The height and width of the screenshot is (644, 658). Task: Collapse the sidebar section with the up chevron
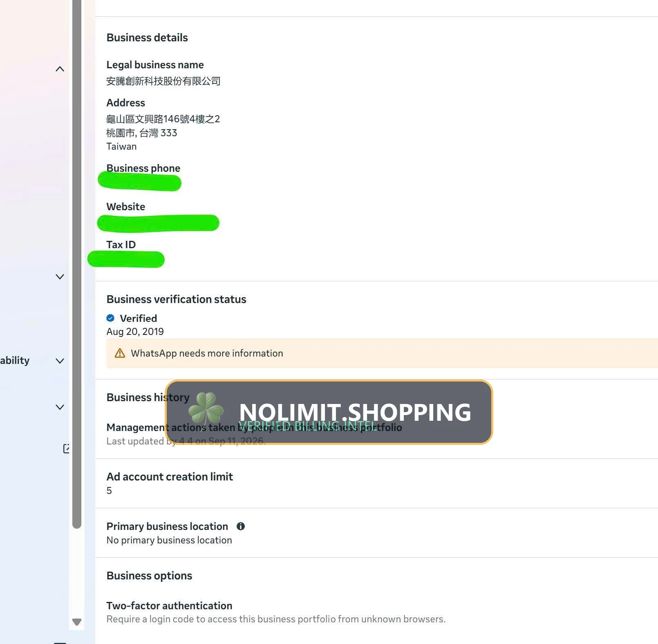pos(60,69)
